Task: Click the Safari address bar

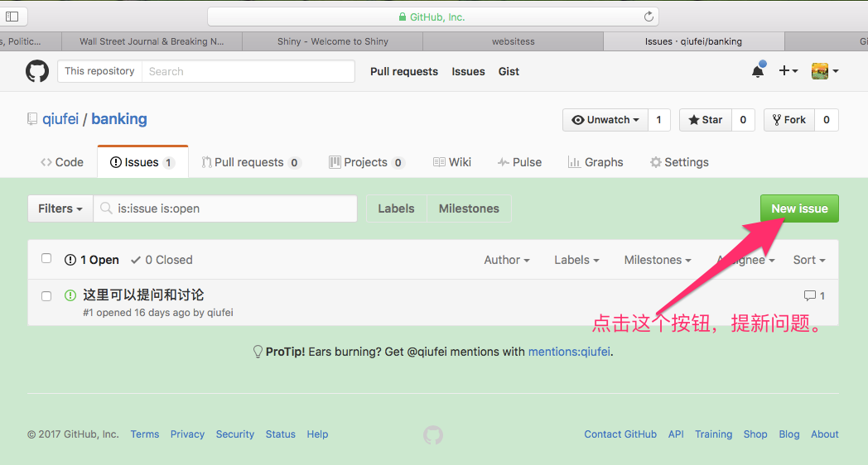Action: [x=433, y=17]
